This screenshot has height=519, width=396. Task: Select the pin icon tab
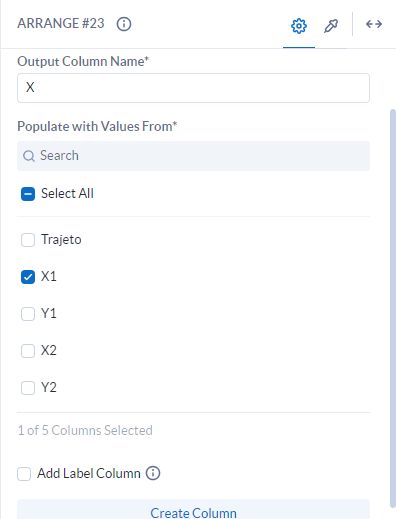(331, 26)
